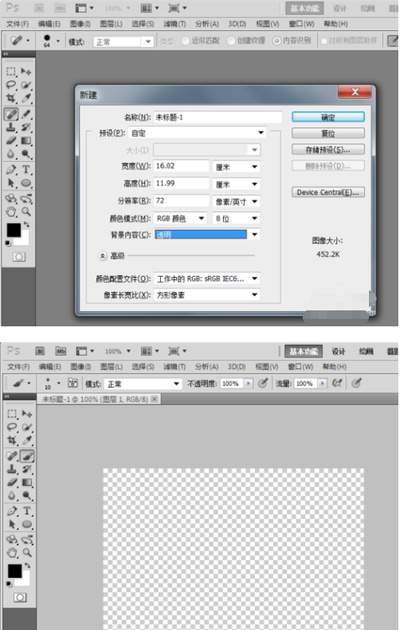Select Lasso tool behind the 新建 dialog

[x=11, y=85]
